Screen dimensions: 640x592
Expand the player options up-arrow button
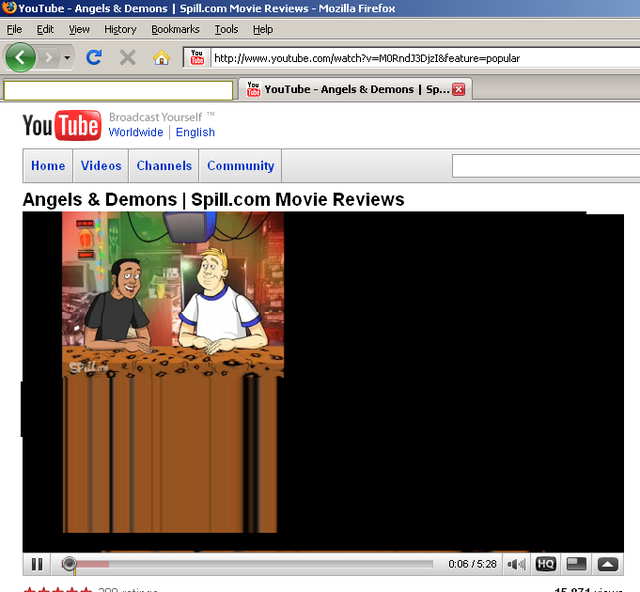click(608, 564)
